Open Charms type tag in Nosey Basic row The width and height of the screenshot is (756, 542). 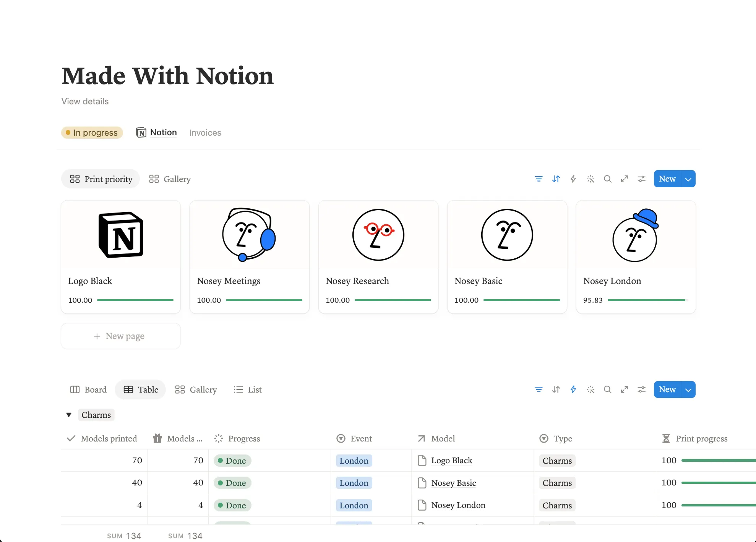click(557, 483)
